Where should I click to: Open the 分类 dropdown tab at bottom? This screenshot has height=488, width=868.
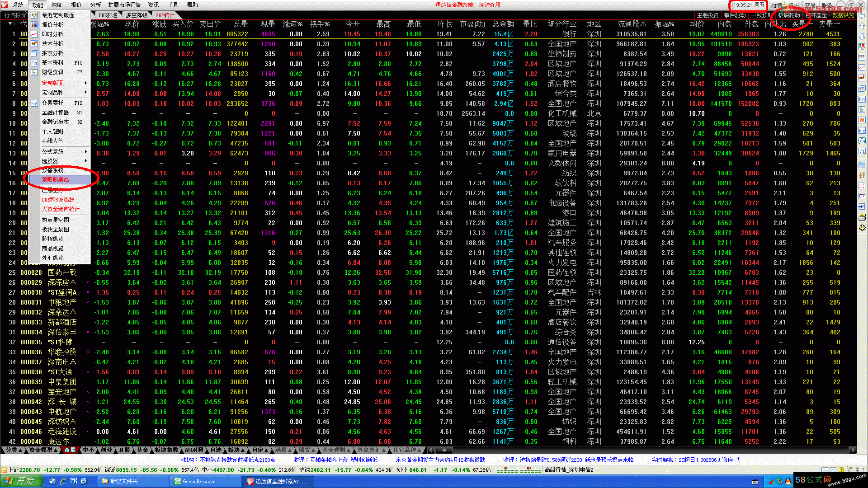point(13,450)
